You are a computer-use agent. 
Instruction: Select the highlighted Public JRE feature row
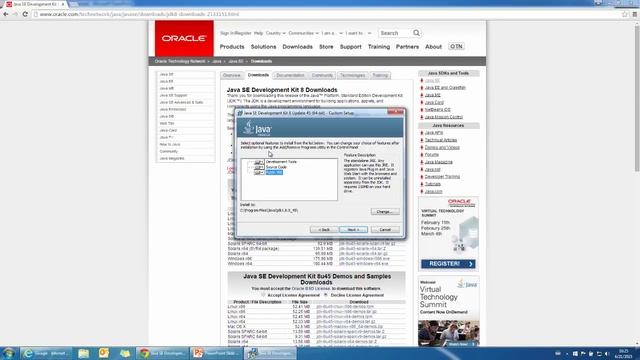coord(274,173)
